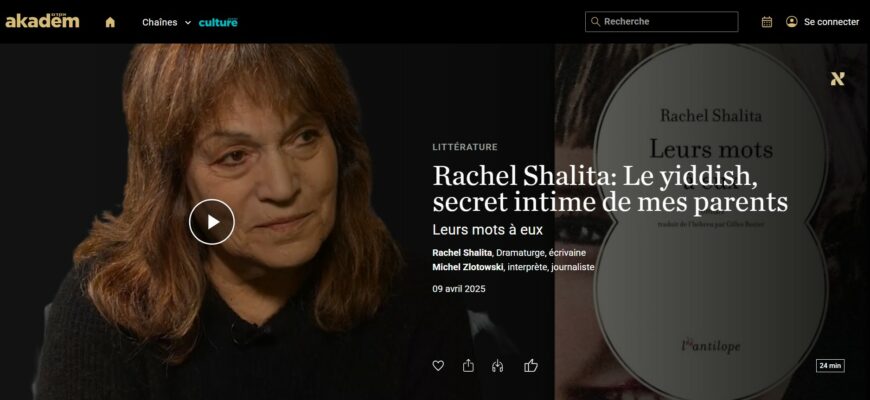The height and width of the screenshot is (400, 870).
Task: Click inside the Recherche search field
Action: pyautogui.click(x=661, y=22)
